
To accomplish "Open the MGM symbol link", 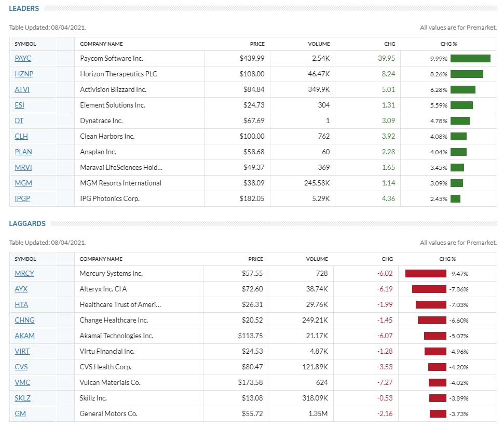I will [23, 183].
